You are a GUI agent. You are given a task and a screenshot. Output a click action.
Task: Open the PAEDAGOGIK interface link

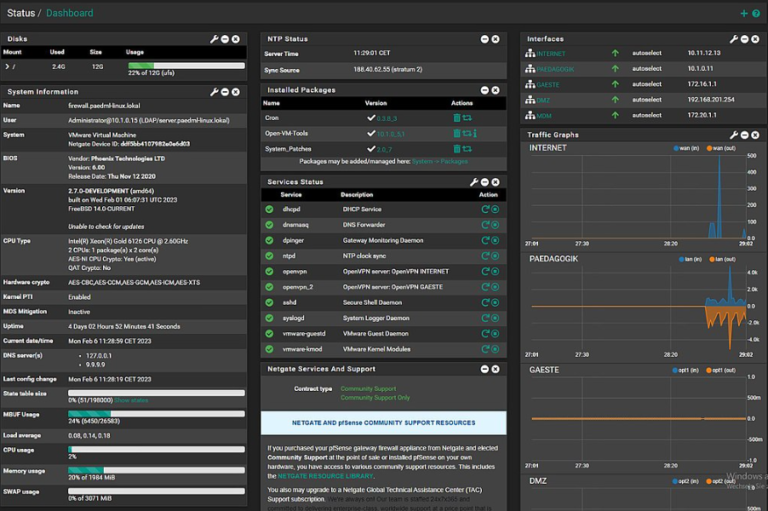tap(556, 69)
